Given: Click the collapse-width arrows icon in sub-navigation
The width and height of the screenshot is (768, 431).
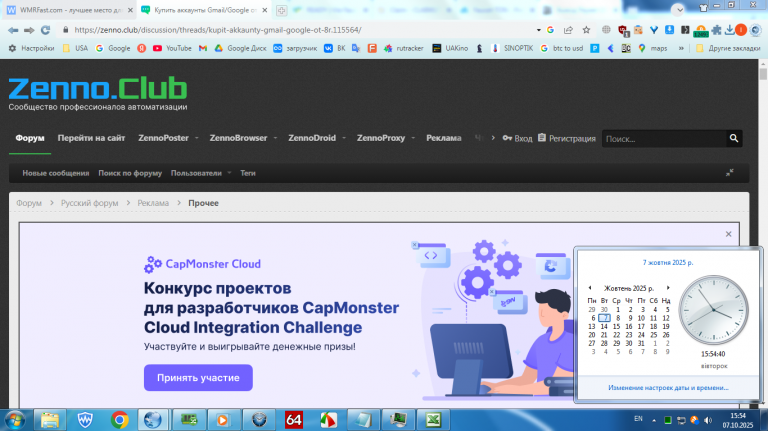Looking at the screenshot, I should (729, 173).
